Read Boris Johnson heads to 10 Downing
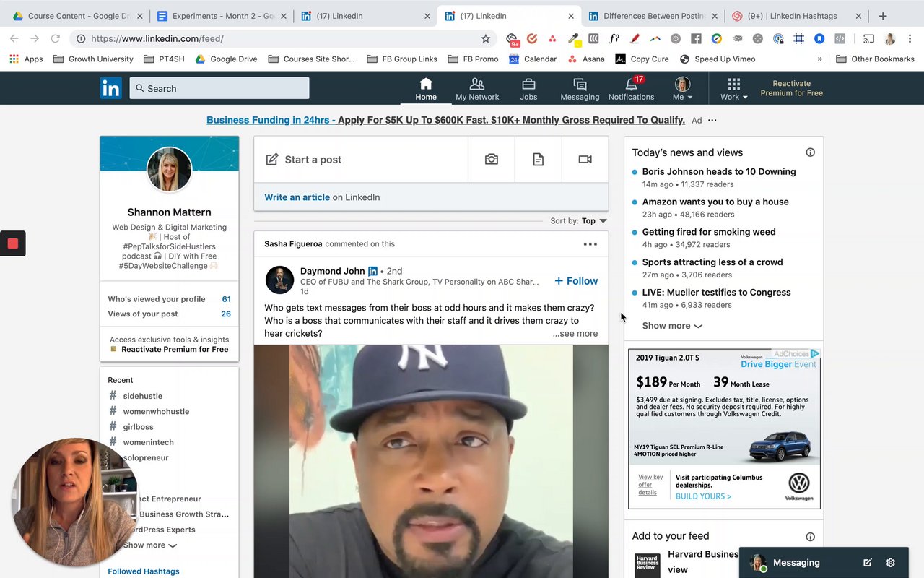924x578 pixels. [719, 172]
